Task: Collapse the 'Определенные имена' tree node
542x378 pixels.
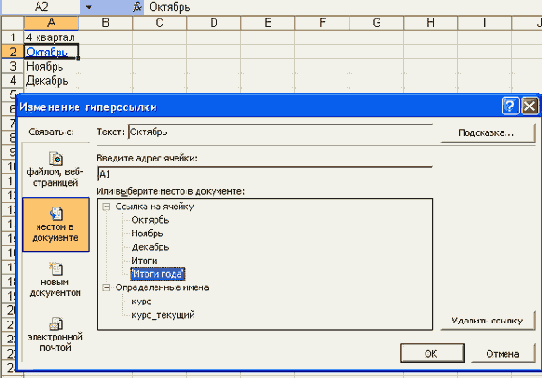Action: 106,287
